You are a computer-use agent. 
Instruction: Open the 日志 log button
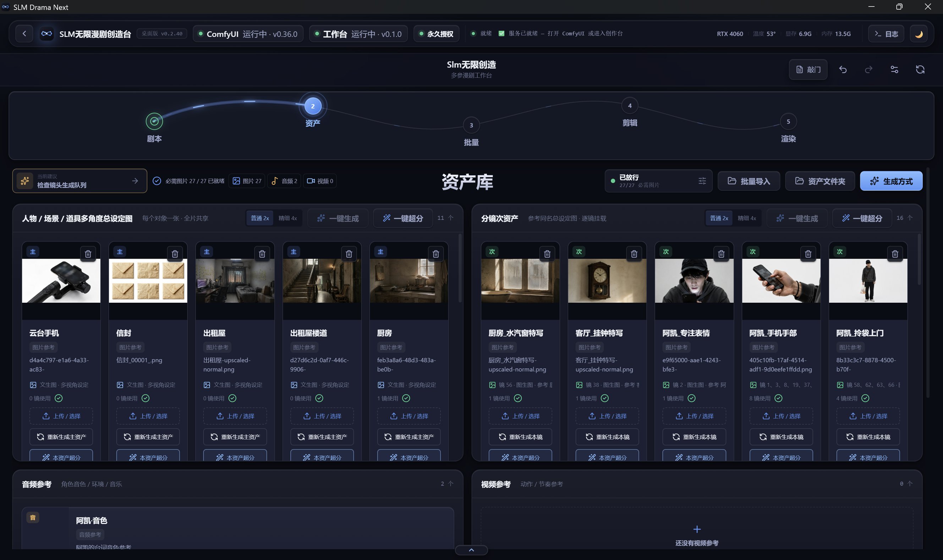click(886, 34)
